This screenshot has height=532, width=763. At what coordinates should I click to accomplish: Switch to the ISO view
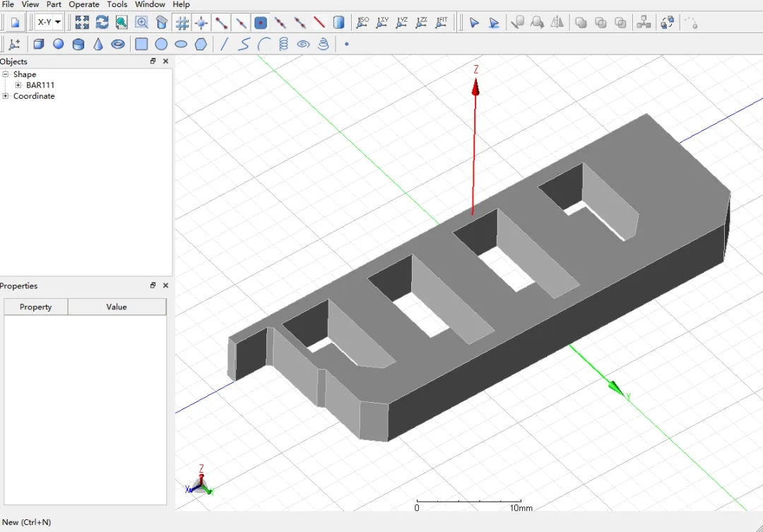pyautogui.click(x=362, y=23)
